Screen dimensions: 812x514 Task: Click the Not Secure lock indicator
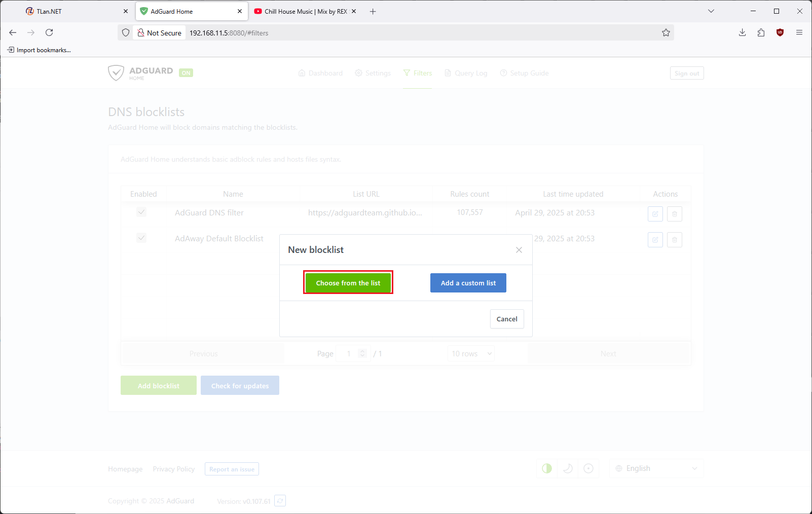click(159, 32)
